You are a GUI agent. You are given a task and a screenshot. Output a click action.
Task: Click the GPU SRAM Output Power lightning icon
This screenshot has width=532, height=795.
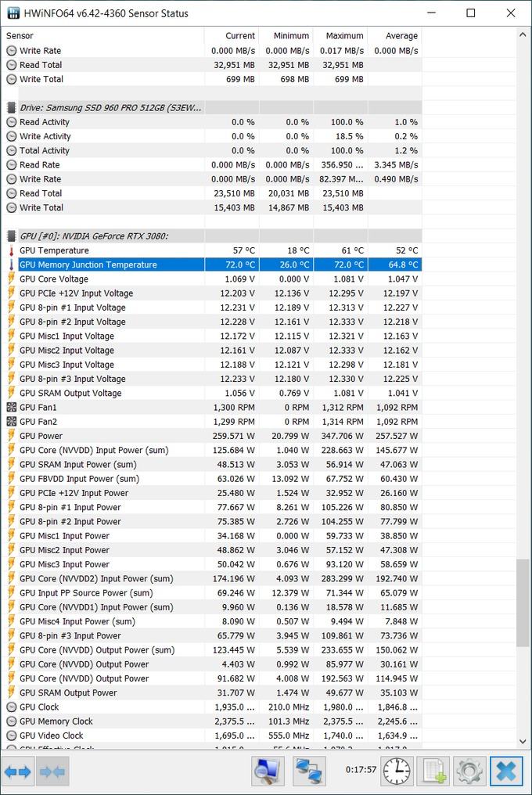(x=11, y=692)
